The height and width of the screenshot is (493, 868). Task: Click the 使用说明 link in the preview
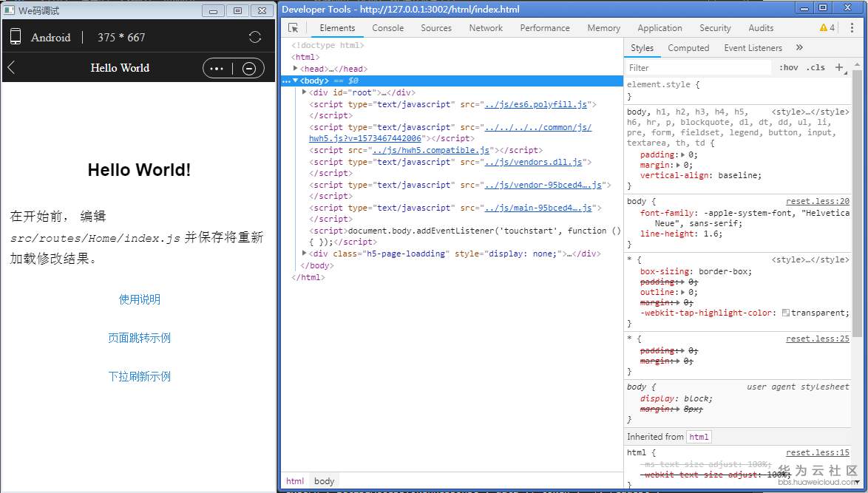(140, 299)
